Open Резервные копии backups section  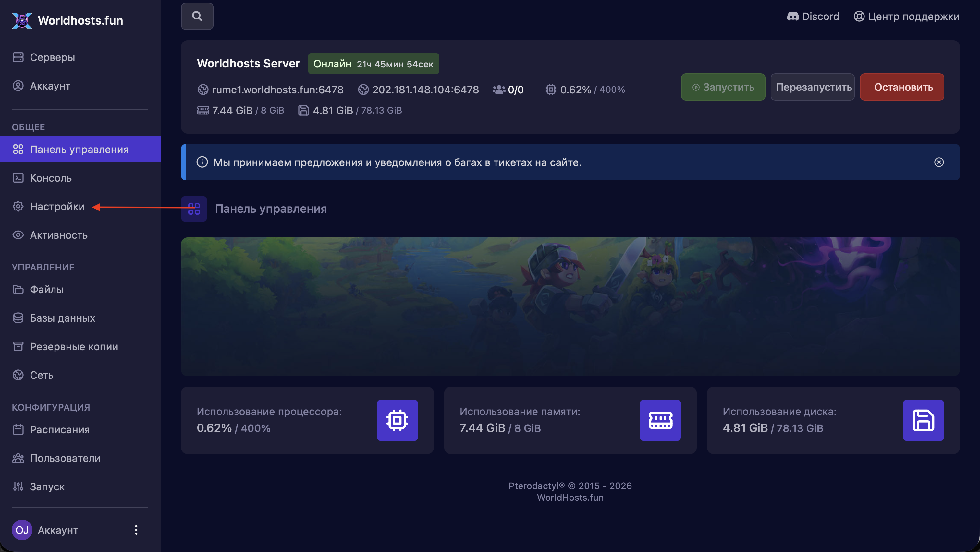[x=74, y=347]
